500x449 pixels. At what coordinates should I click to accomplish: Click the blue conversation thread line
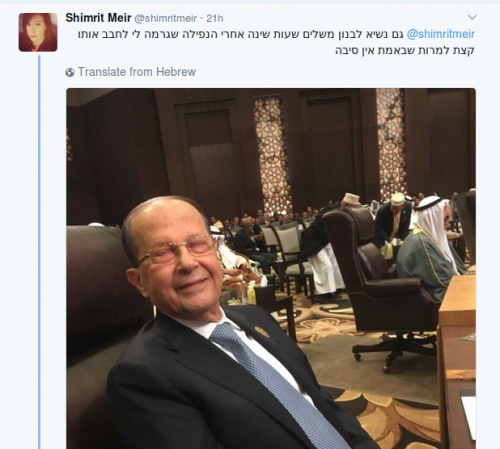coord(39,252)
